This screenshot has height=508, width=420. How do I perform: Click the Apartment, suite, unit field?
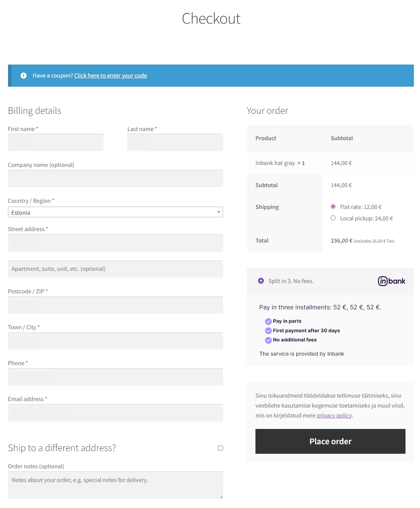pyautogui.click(x=115, y=269)
